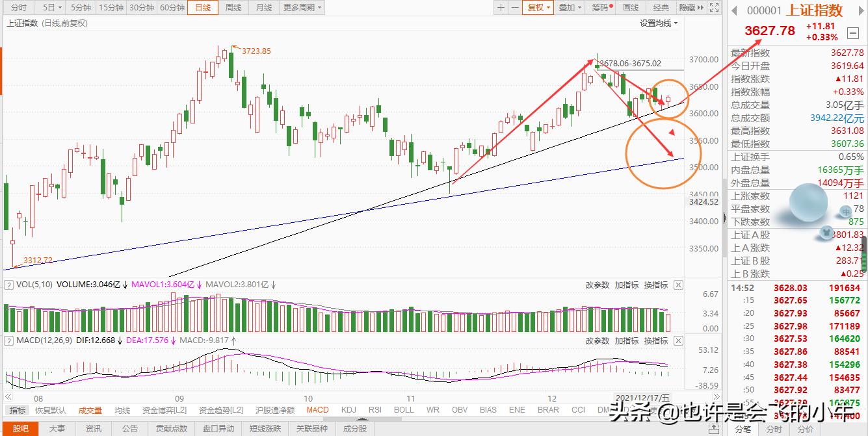868x436 pixels.
Task: Click MACD panel 换指标 link
Action: tap(655, 340)
